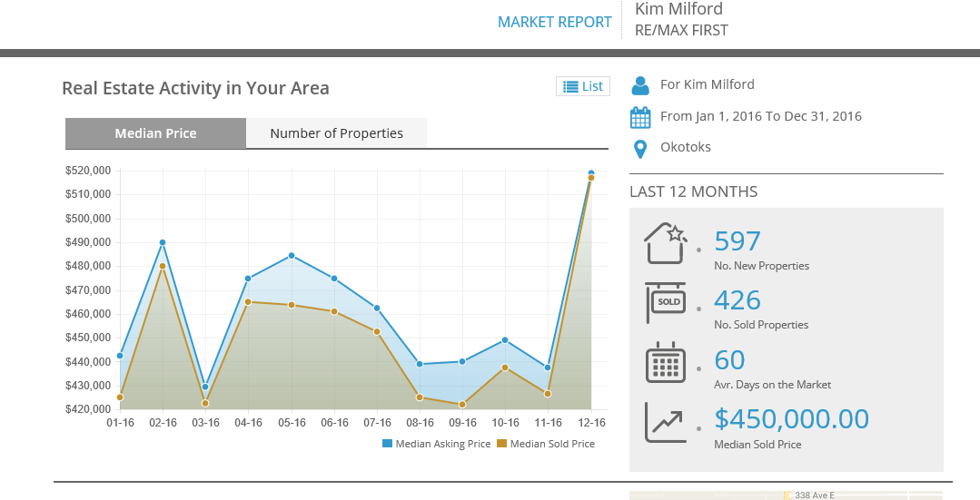Click the 12-16 asking price data point
Viewport: 980px width, 500px height.
[591, 172]
